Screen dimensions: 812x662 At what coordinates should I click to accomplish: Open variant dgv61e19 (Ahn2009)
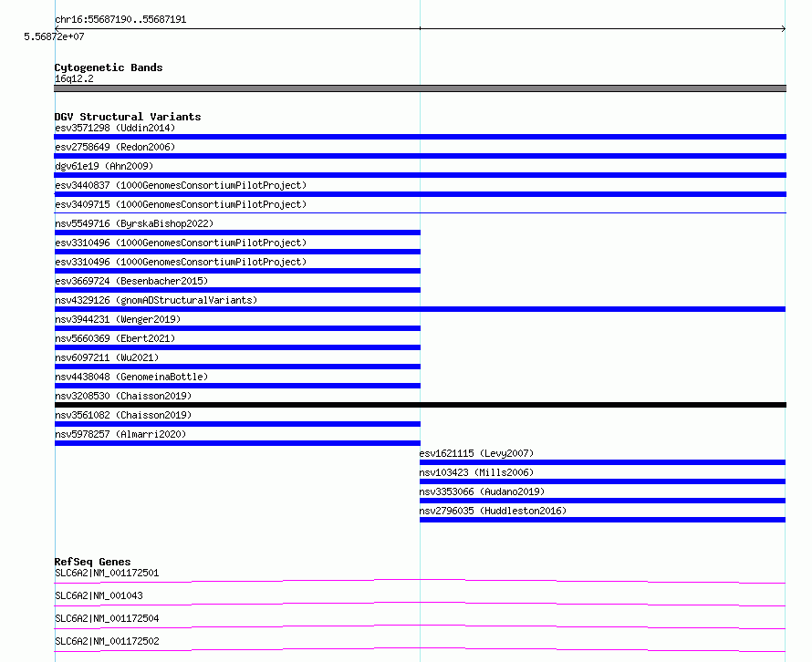click(104, 166)
